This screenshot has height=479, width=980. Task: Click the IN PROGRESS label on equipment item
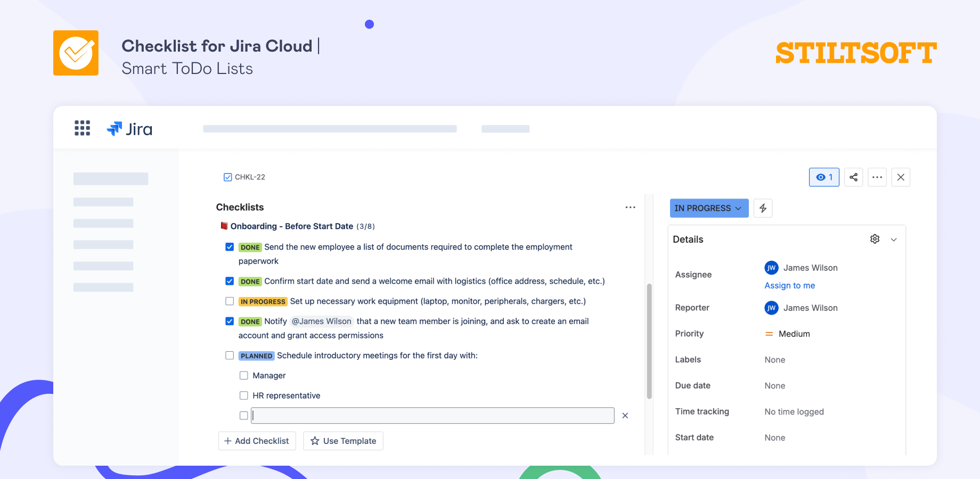[263, 302]
